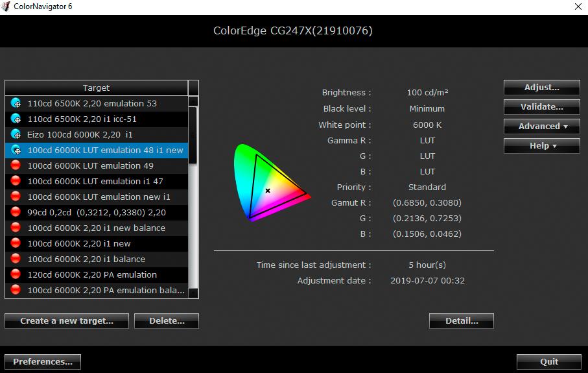Click the Delete... button
The width and height of the screenshot is (588, 373).
(167, 321)
